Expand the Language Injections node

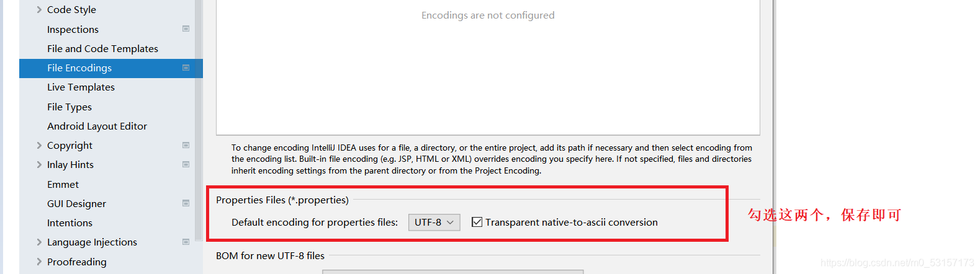[x=39, y=242]
